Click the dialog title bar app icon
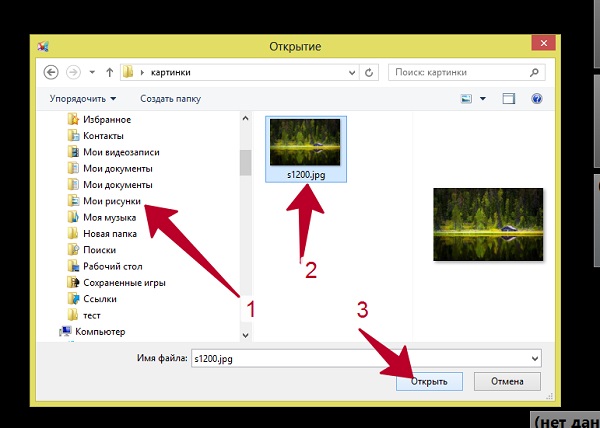 tap(43, 47)
